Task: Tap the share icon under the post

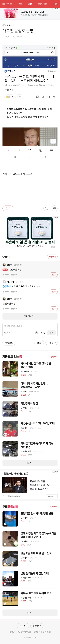Action: (x=54, y=208)
